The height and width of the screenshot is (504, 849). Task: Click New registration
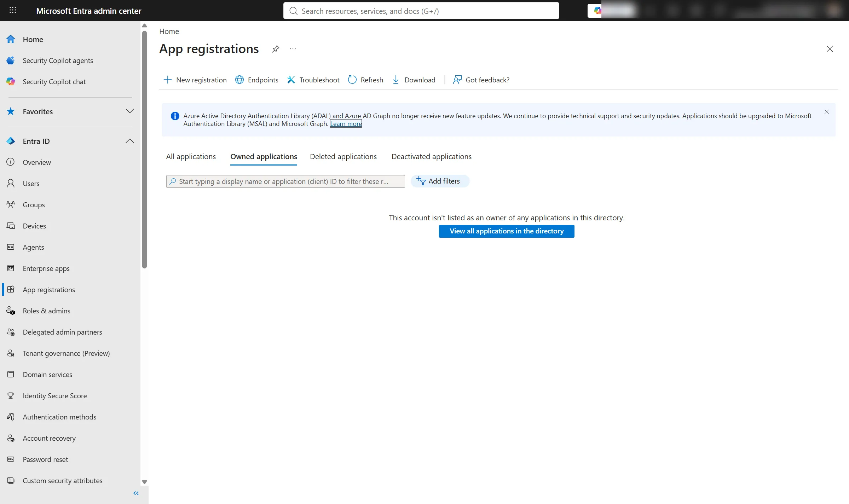[195, 80]
